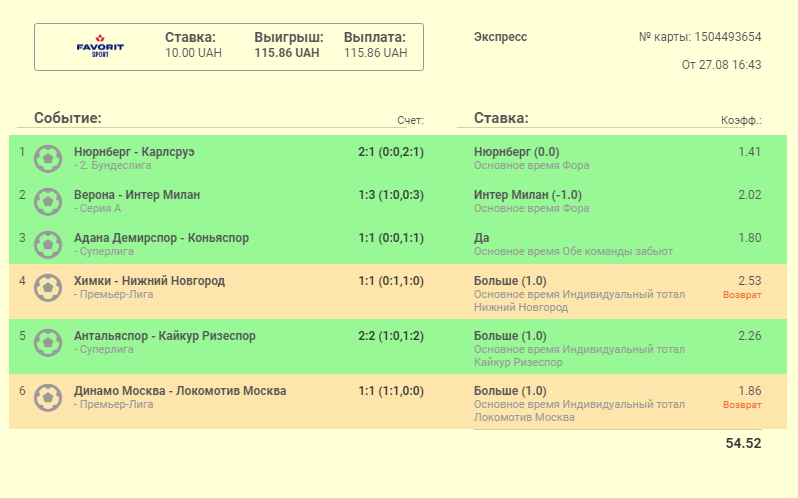
Task: Click the football icon for Нюрнберг - Карлсруэ
Action: click(x=48, y=158)
